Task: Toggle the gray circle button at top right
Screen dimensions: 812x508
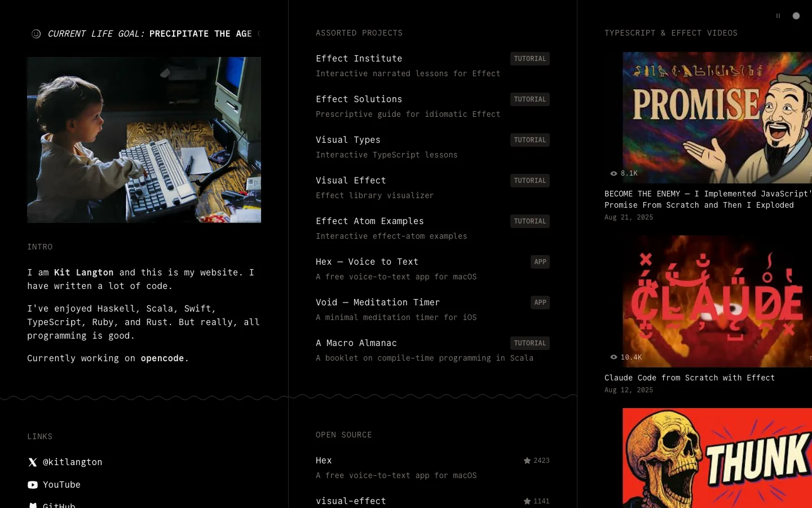Action: (796, 16)
